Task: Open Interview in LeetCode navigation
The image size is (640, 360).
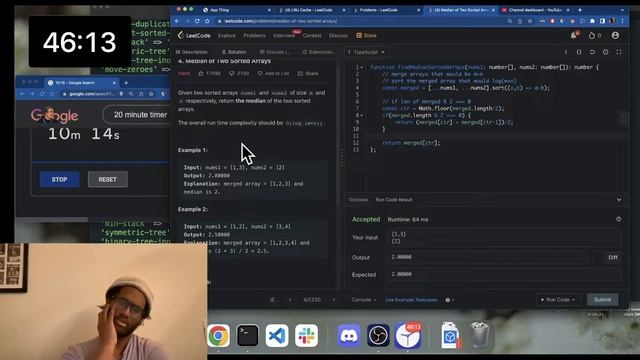Action: pos(284,36)
